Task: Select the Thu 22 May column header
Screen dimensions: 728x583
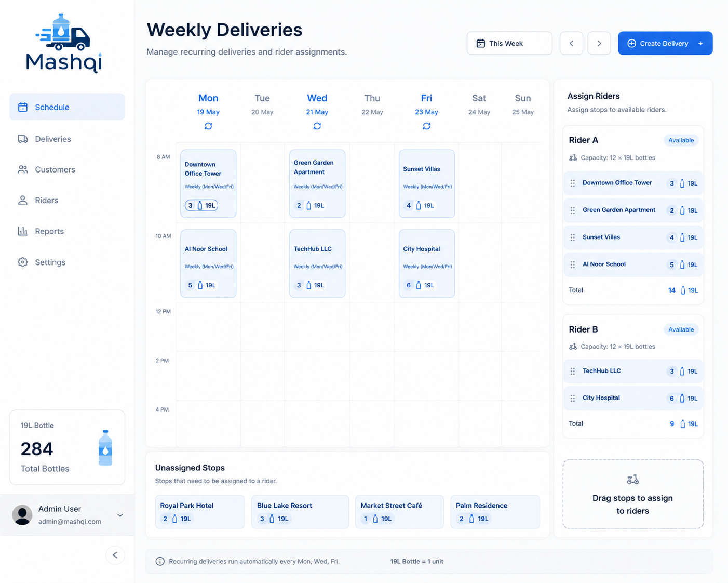Action: (x=372, y=104)
